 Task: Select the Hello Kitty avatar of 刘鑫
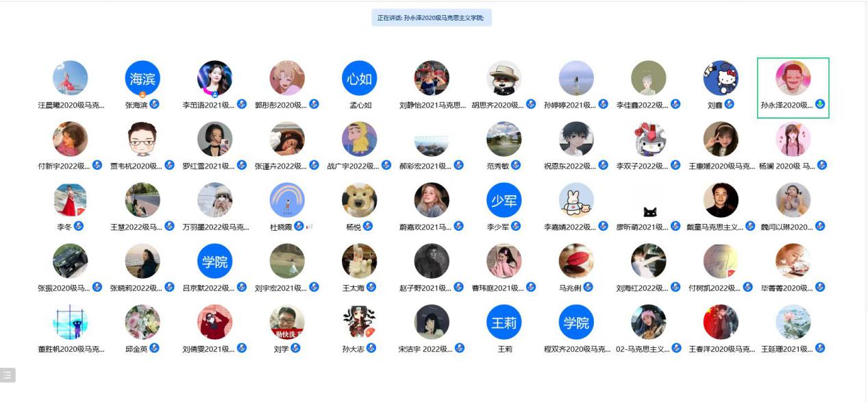721,78
